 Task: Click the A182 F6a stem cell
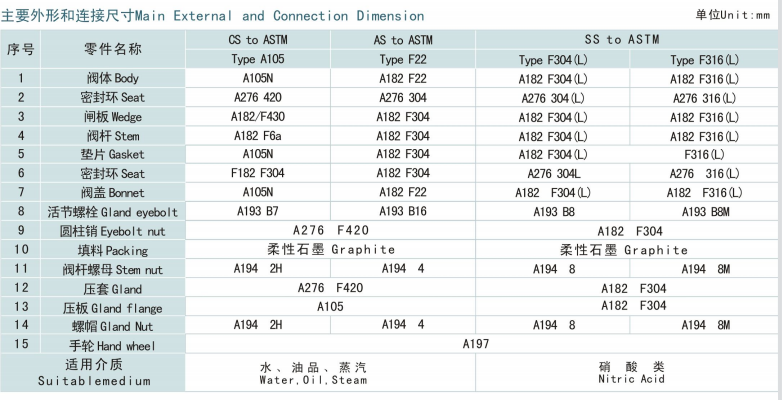(258, 136)
